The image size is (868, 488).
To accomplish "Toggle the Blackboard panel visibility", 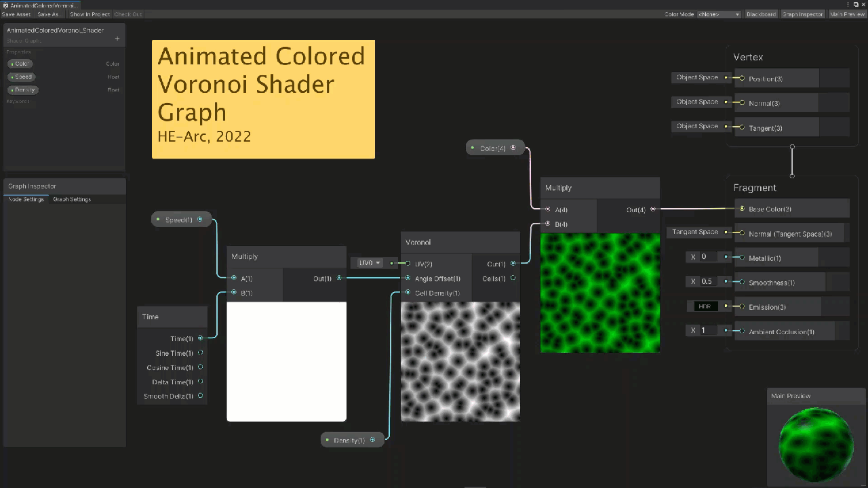I will click(761, 14).
